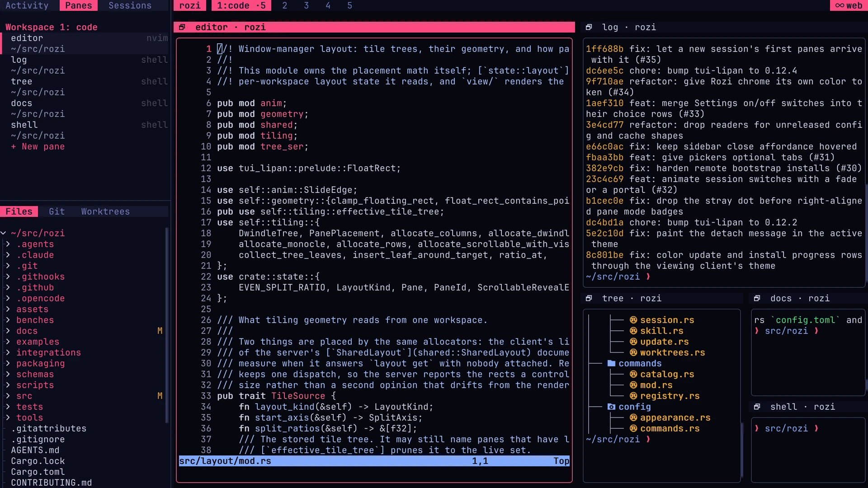Click commit hash 1ff688b in the log

point(605,49)
